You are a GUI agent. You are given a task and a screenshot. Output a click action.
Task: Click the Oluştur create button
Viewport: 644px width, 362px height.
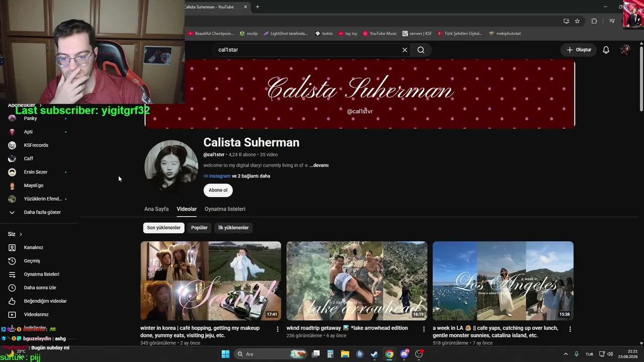click(x=579, y=50)
